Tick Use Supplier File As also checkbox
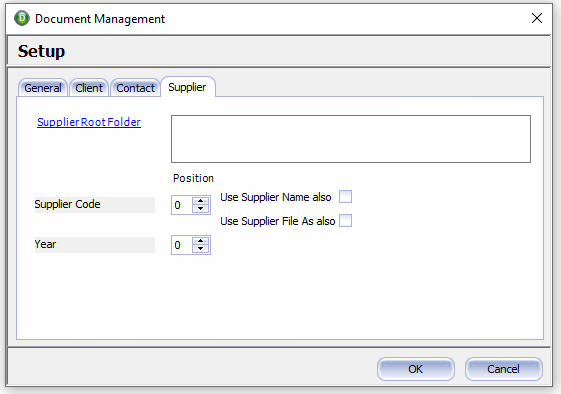561x394 pixels. (x=345, y=220)
